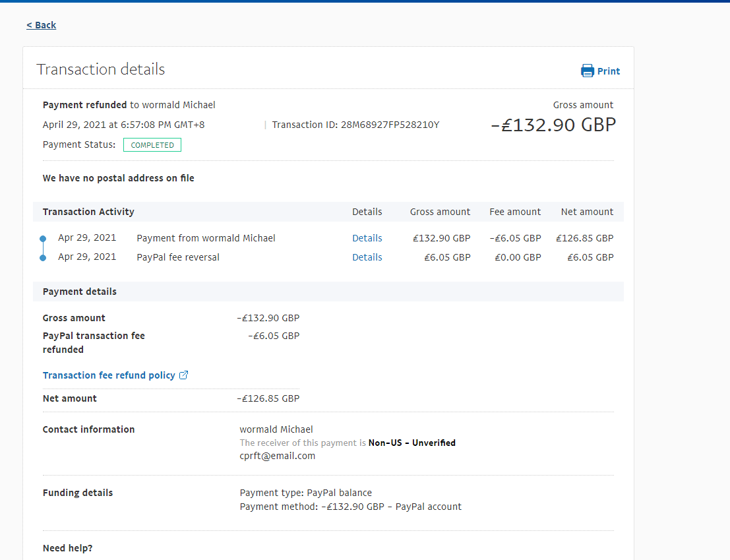Click the Transaction ID 28M68927FP528210Y
Viewport: 730px width, 560px height.
tap(389, 125)
